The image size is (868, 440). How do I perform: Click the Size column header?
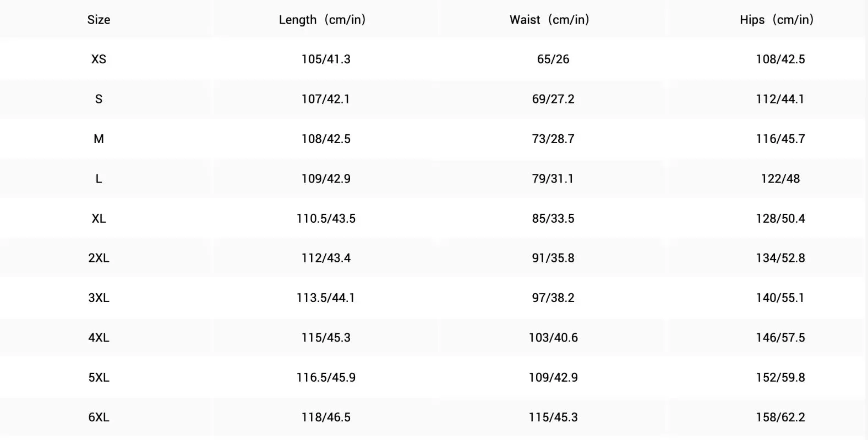point(99,20)
